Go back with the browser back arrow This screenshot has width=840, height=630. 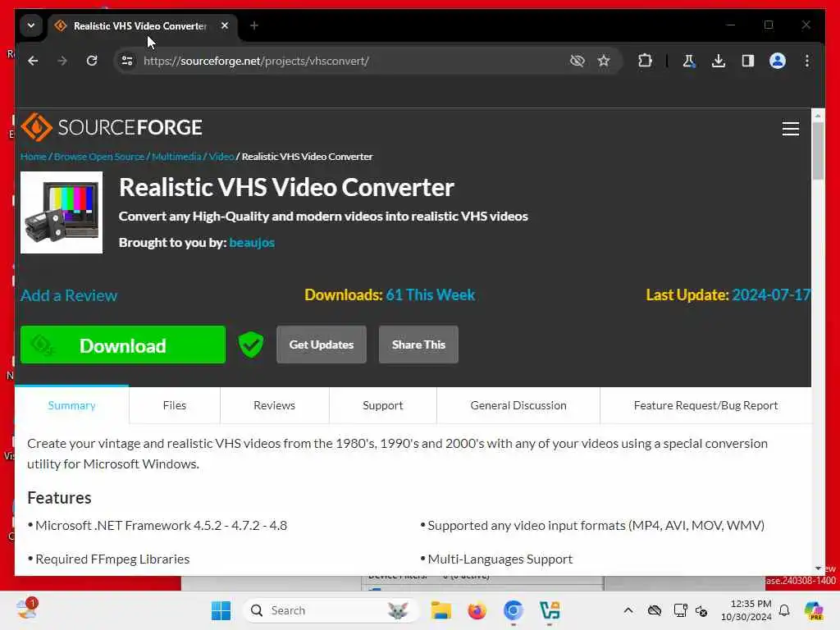(33, 61)
